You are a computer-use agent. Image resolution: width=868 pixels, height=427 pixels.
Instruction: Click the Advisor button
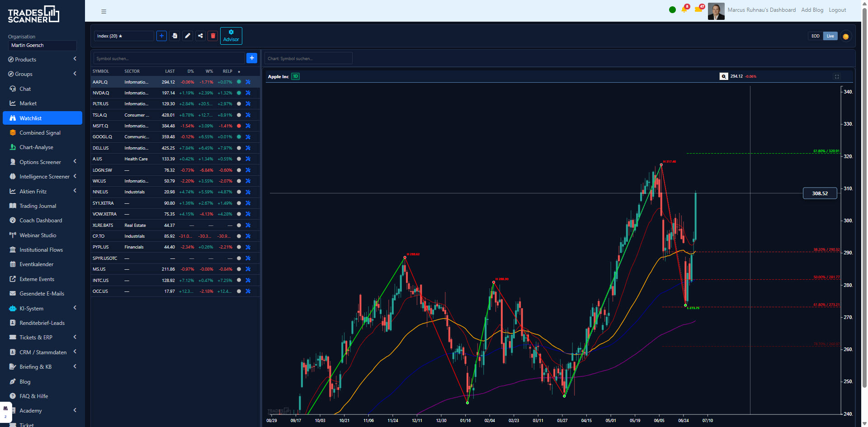tap(231, 36)
